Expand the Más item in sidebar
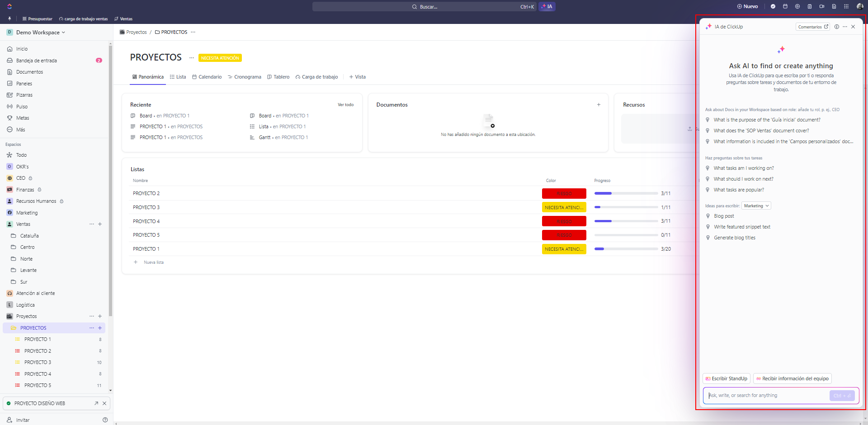The image size is (868, 425). tap(20, 130)
